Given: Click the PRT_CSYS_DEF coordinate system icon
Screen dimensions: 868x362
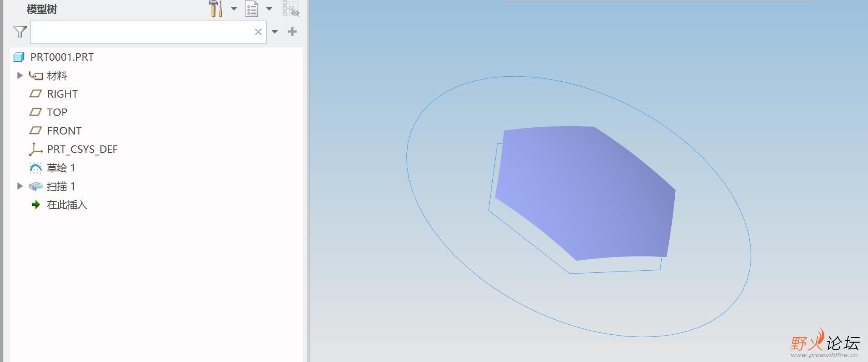Looking at the screenshot, I should (x=36, y=149).
